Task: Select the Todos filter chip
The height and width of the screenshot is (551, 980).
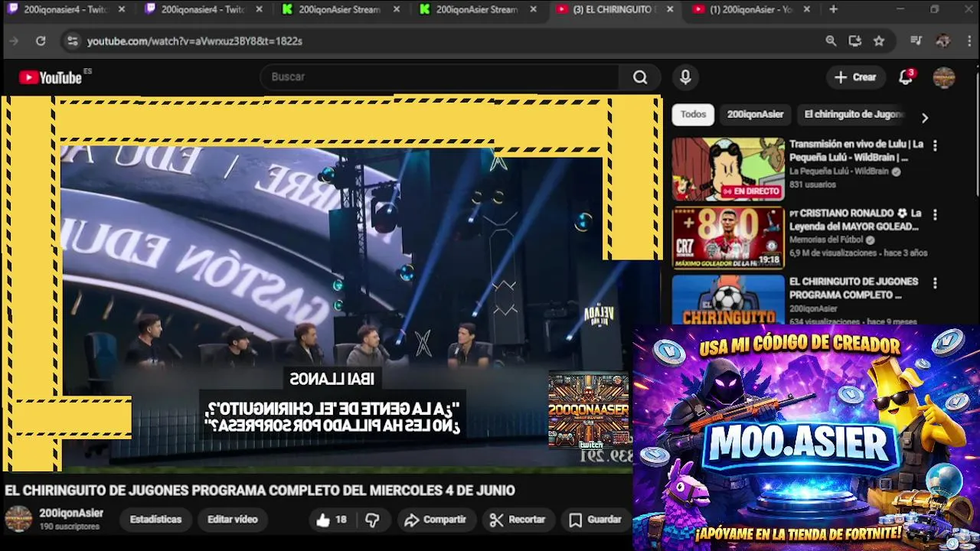Action: [693, 115]
